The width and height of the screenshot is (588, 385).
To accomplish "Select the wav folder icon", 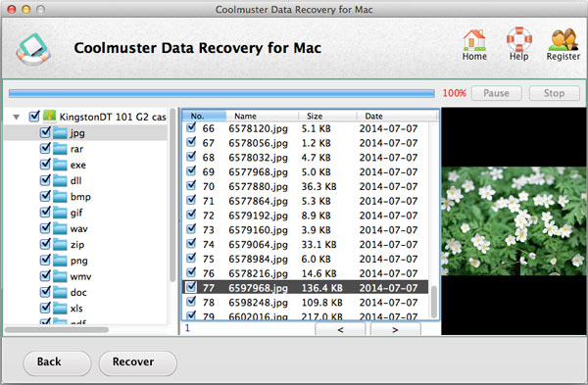I will coord(60,228).
